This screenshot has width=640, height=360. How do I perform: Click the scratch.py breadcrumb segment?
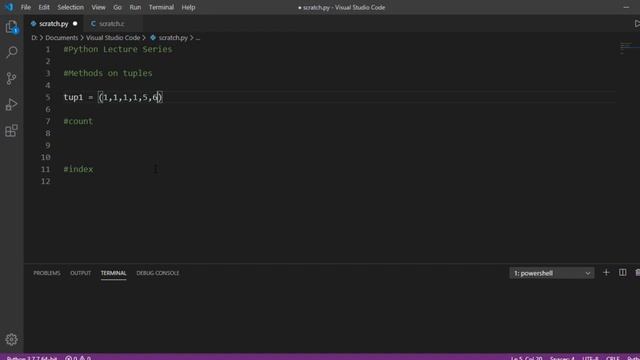coord(173,38)
